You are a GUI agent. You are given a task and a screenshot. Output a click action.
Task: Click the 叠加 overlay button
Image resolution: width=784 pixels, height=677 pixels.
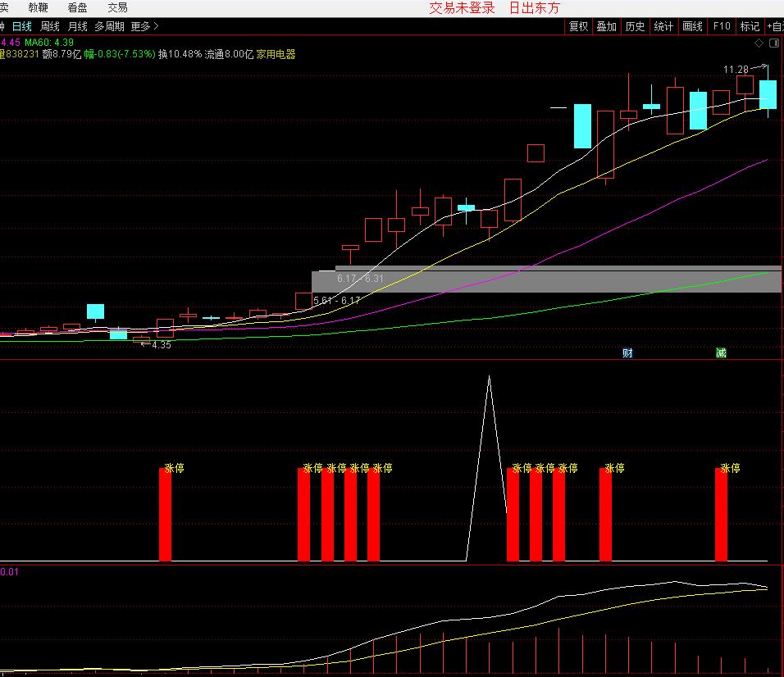[x=606, y=26]
